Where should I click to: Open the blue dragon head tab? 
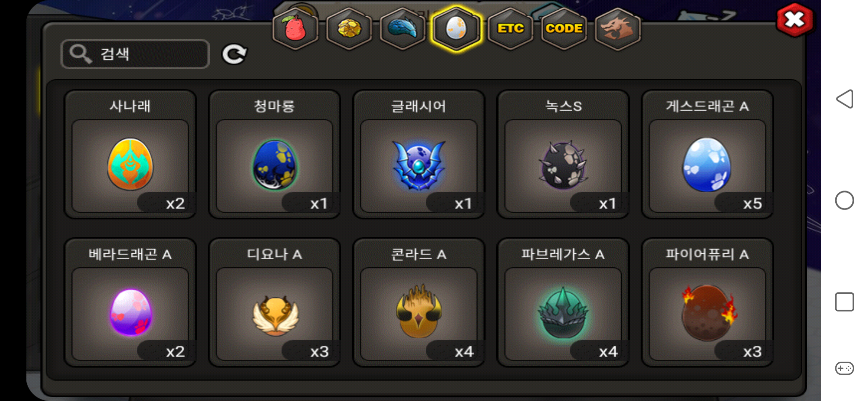click(403, 29)
